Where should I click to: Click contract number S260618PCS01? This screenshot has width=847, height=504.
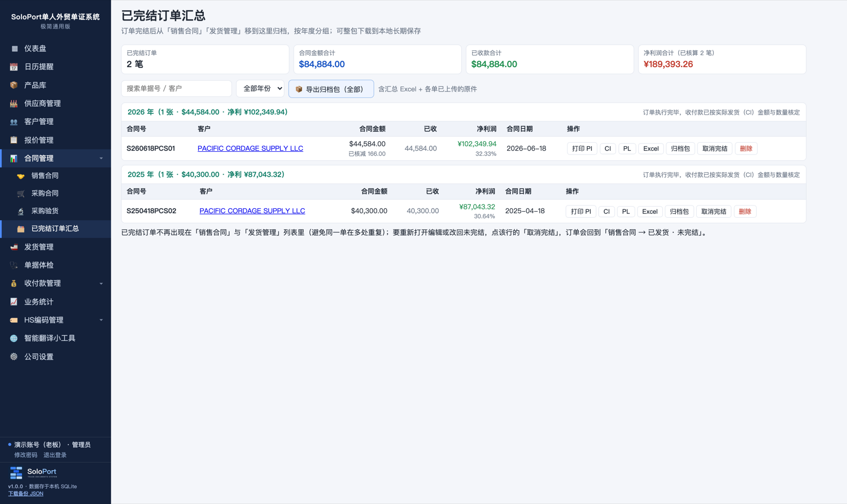pos(151,148)
